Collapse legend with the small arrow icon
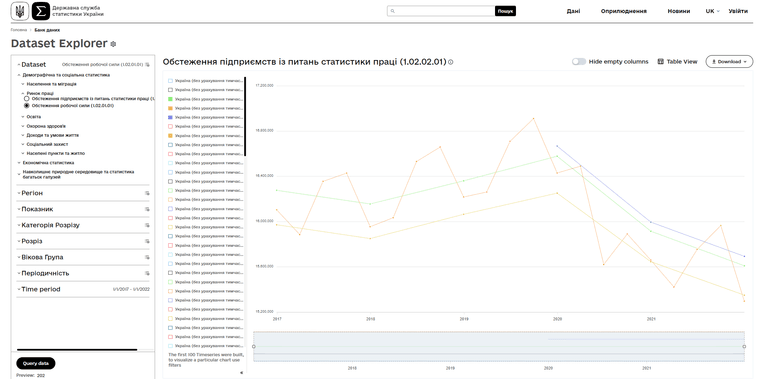764x379 pixels. click(x=241, y=373)
